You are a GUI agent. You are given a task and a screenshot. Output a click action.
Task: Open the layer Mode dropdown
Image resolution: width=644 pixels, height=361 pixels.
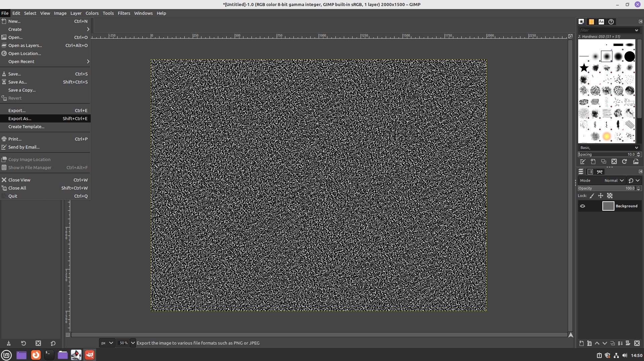(614, 180)
